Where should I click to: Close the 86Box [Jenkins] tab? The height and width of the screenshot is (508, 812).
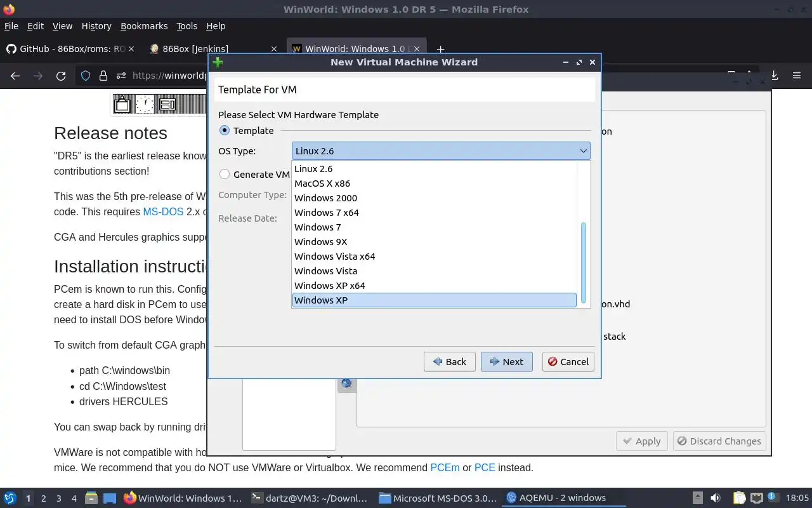point(274,49)
